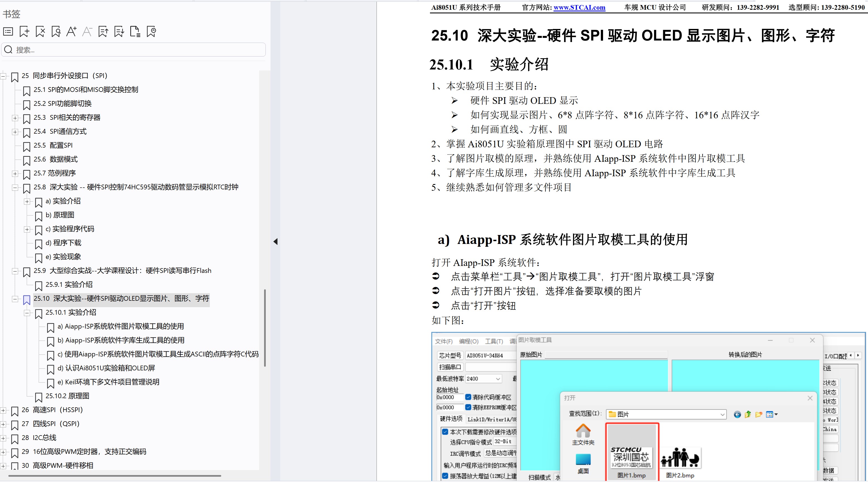Select bookmark d) 认识Ai8051U实验箱和OLED屏
Screen dimensions: 868x482
click(x=106, y=368)
